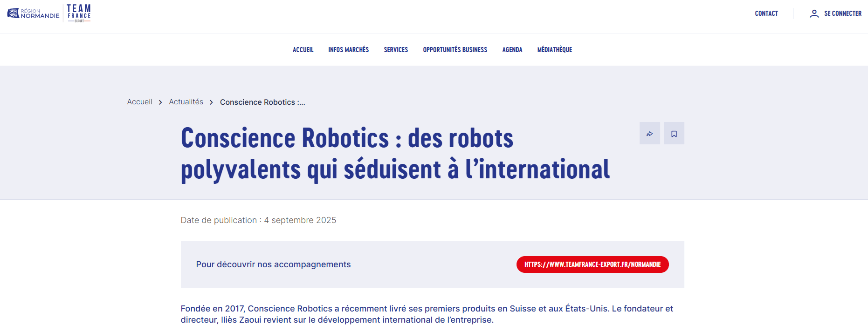The image size is (868, 325).
Task: Open the Contact page
Action: (766, 14)
